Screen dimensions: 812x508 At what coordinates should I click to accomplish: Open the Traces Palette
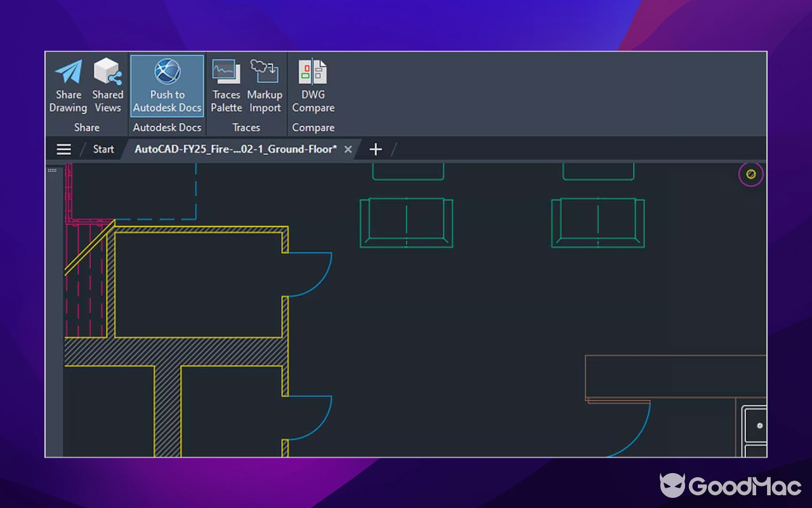pyautogui.click(x=226, y=86)
